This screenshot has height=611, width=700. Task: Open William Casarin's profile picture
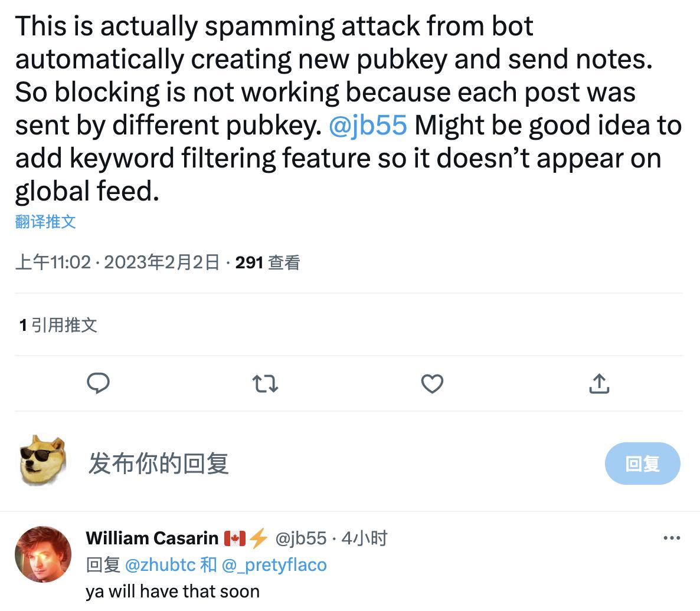click(42, 554)
